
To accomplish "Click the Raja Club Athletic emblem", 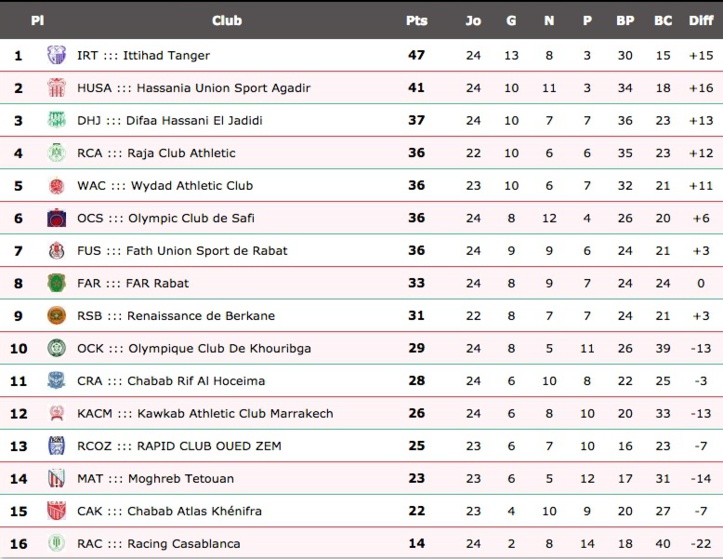I will (x=57, y=153).
